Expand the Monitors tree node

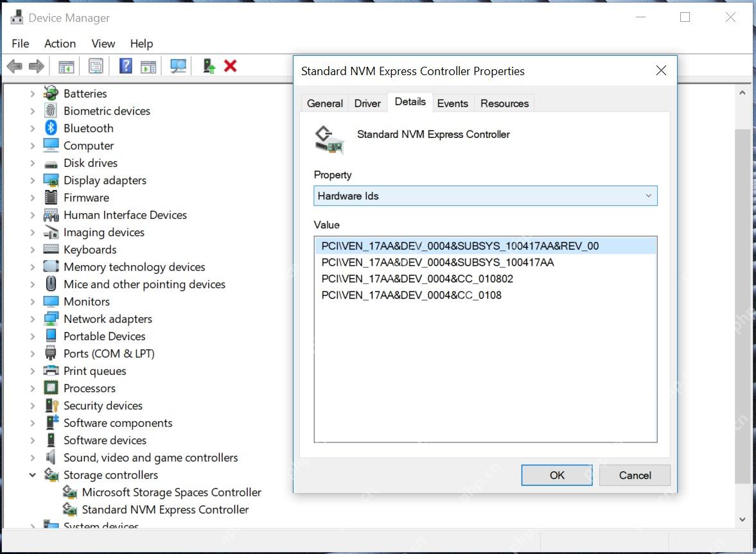coord(32,302)
